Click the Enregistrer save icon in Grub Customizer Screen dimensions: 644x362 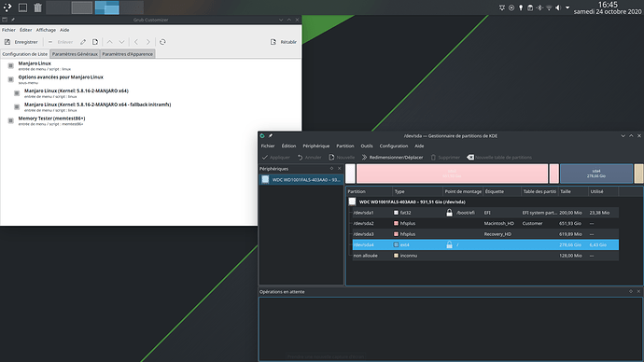pos(7,42)
